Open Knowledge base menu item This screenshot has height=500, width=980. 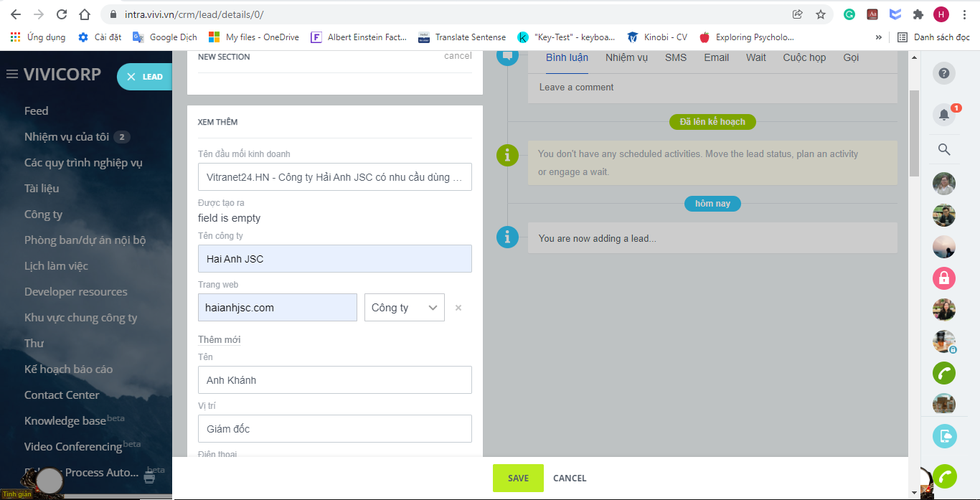pyautogui.click(x=65, y=421)
